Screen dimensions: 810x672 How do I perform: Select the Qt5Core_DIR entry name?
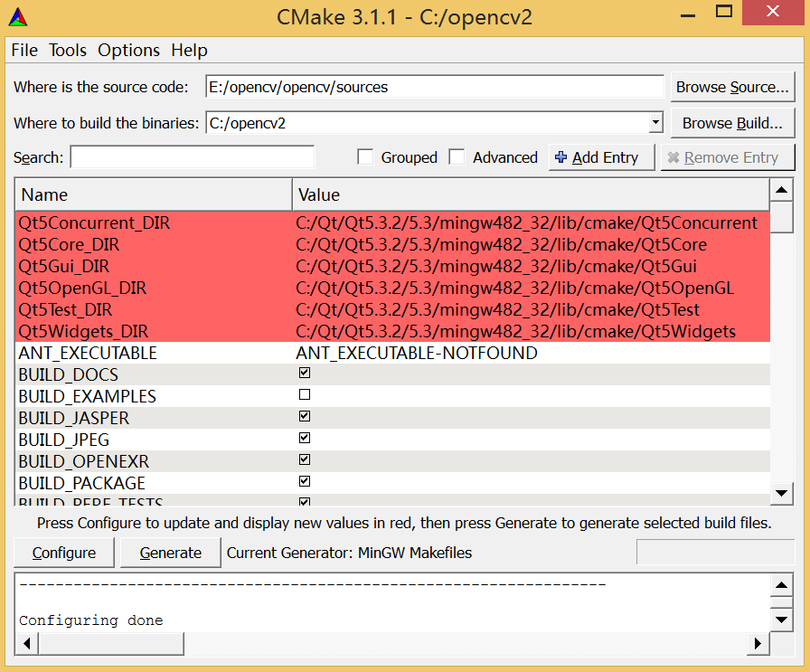tap(69, 244)
